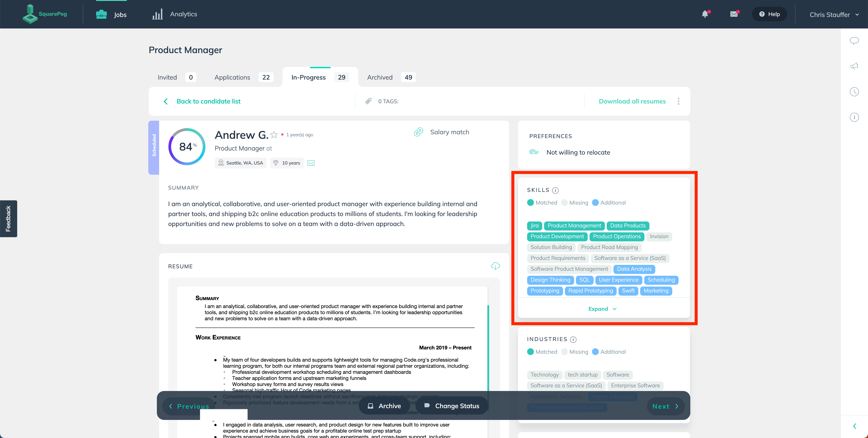This screenshot has height=438, width=868.
Task: Click the Jira skill tag
Action: [534, 226]
